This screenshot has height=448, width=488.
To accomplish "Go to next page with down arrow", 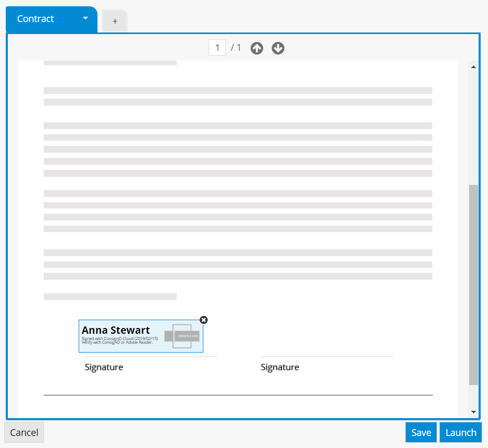I will pyautogui.click(x=278, y=48).
